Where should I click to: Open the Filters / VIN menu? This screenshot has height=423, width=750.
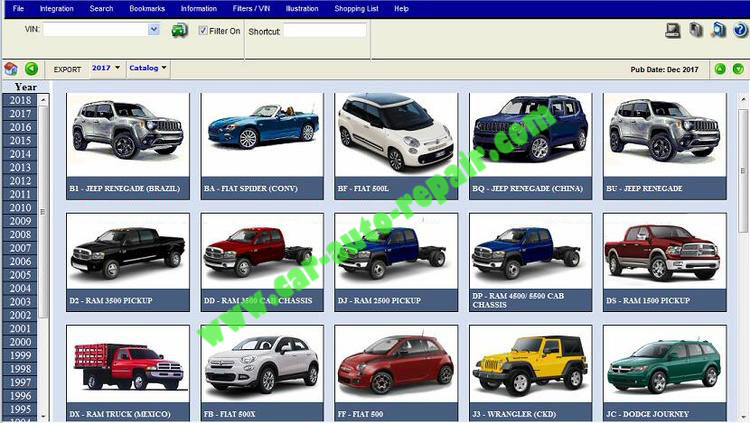pyautogui.click(x=251, y=9)
